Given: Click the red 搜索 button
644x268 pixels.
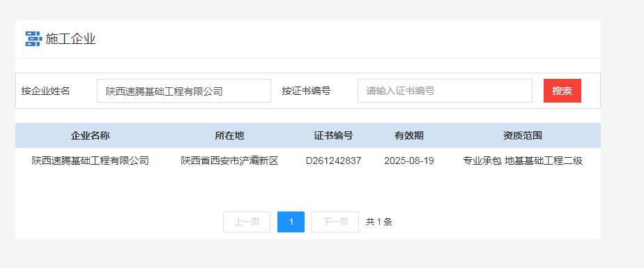Looking at the screenshot, I should 562,91.
